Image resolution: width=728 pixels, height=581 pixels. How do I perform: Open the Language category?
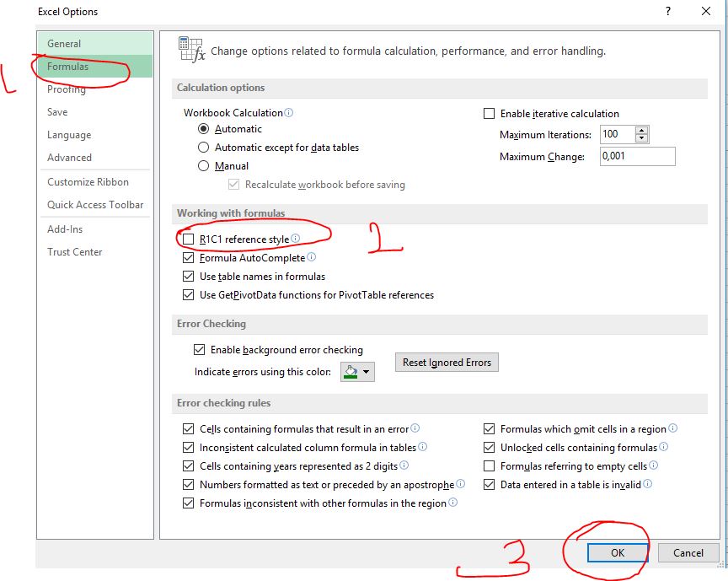pos(95,135)
